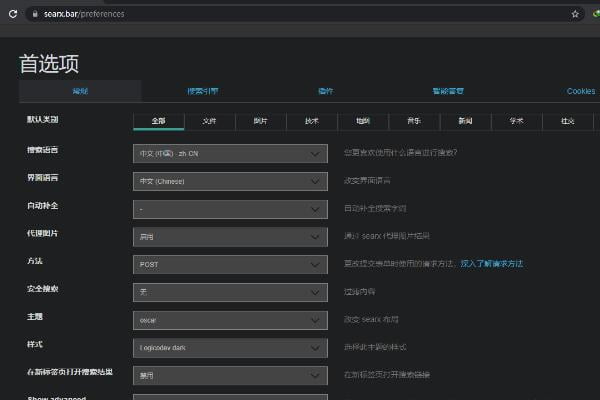Toggle the 技术 default category

click(312, 121)
